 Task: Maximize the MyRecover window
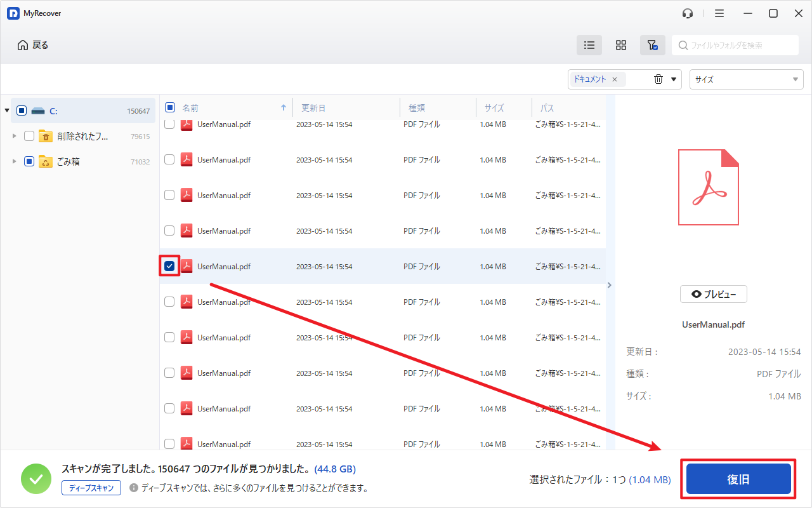[773, 13]
